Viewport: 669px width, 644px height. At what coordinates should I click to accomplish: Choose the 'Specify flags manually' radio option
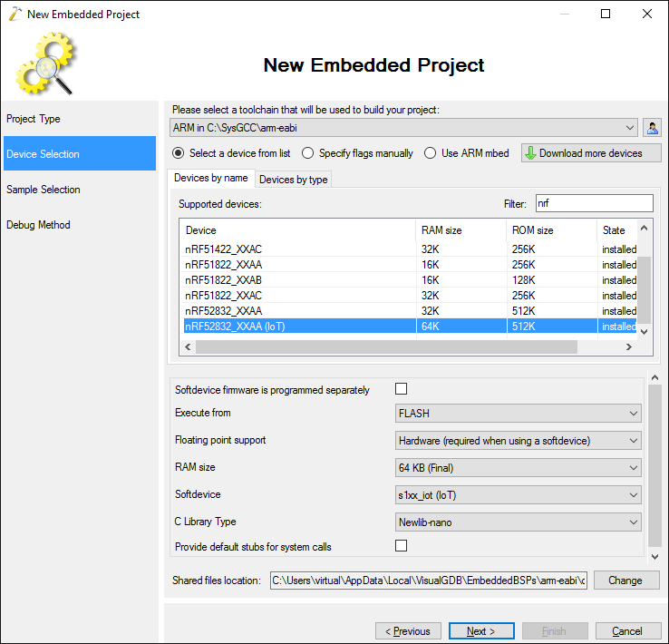[307, 153]
